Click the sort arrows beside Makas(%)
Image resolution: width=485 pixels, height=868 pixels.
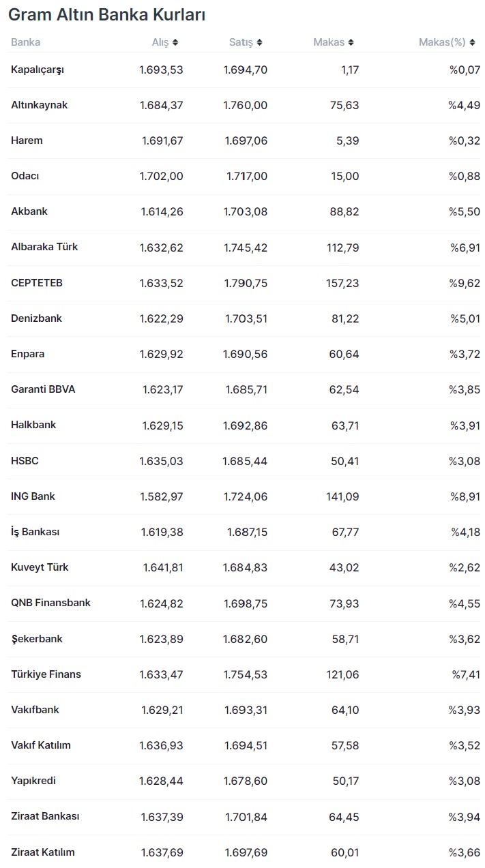[x=472, y=42]
